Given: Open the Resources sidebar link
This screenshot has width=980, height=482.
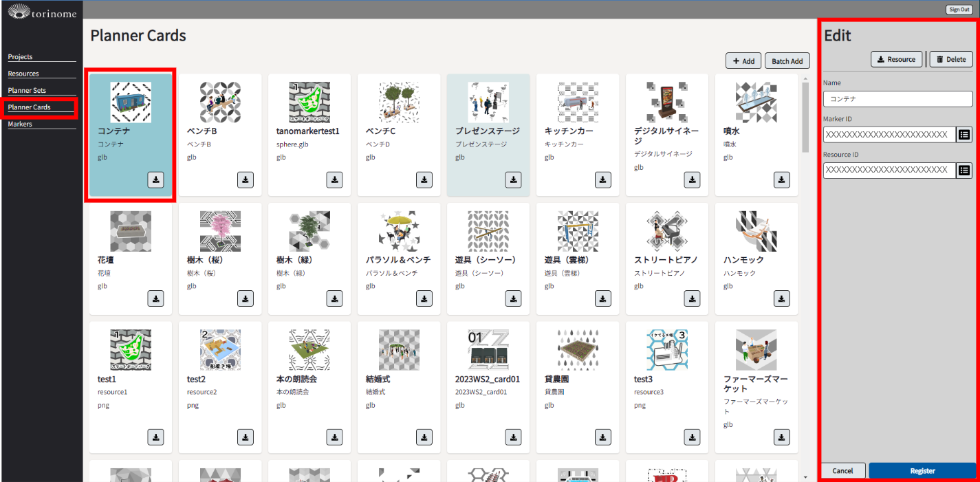Looking at the screenshot, I should click(x=23, y=74).
